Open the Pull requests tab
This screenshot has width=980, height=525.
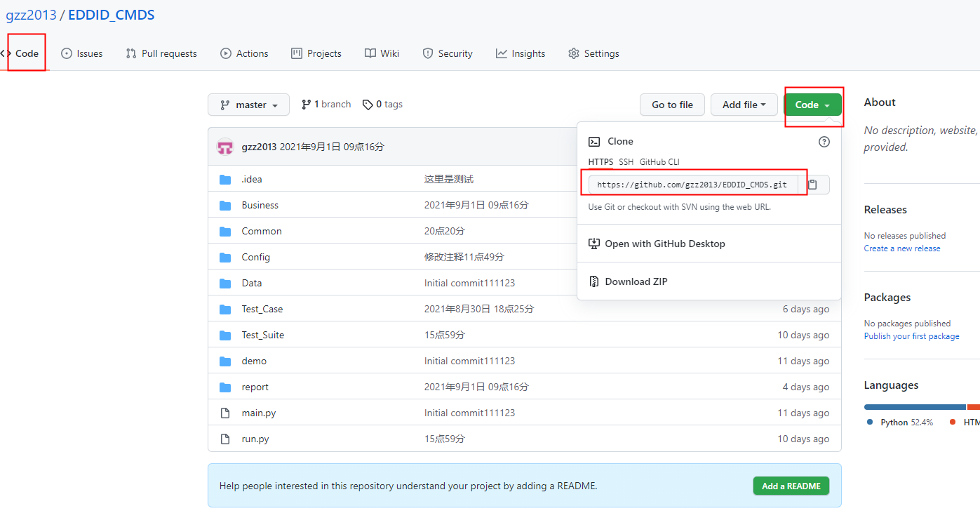(x=161, y=53)
